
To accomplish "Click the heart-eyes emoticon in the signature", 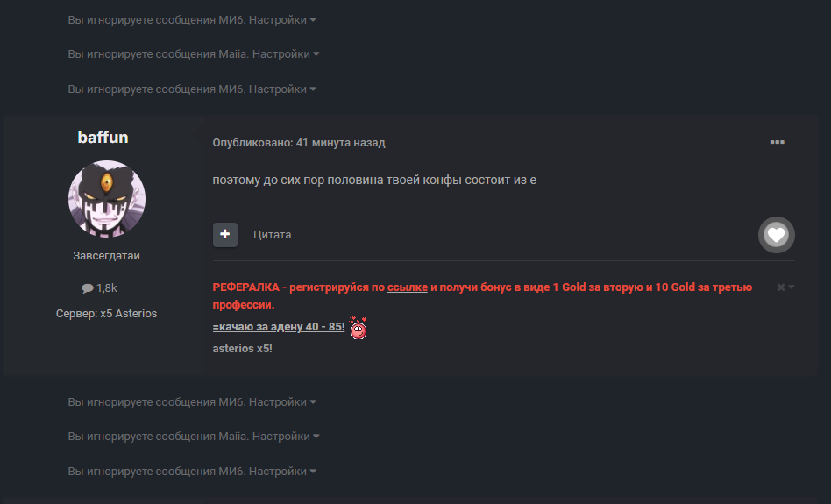I will pos(359,328).
